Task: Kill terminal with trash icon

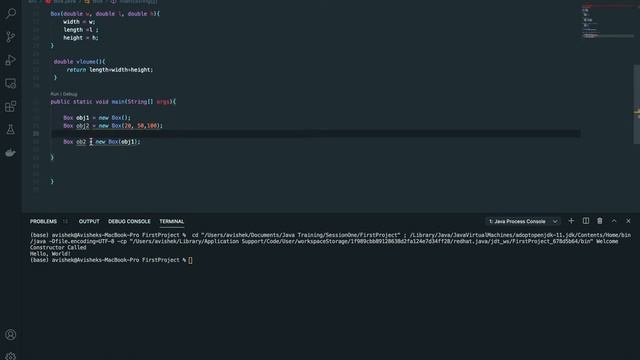Action: coord(600,221)
